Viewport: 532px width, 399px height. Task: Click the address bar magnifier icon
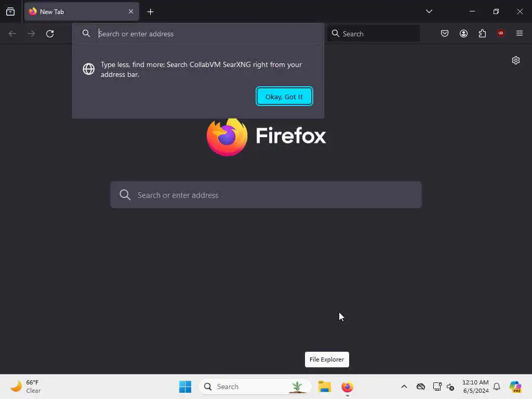coord(86,33)
